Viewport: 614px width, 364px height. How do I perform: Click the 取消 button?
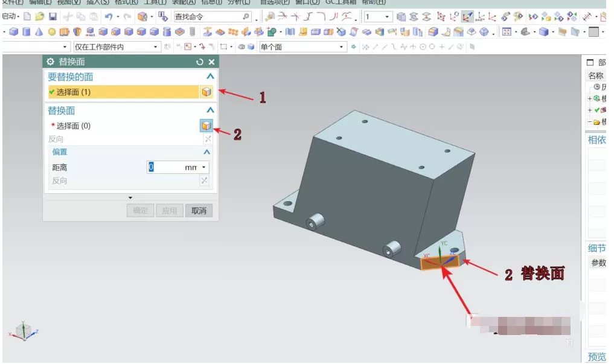(x=199, y=211)
